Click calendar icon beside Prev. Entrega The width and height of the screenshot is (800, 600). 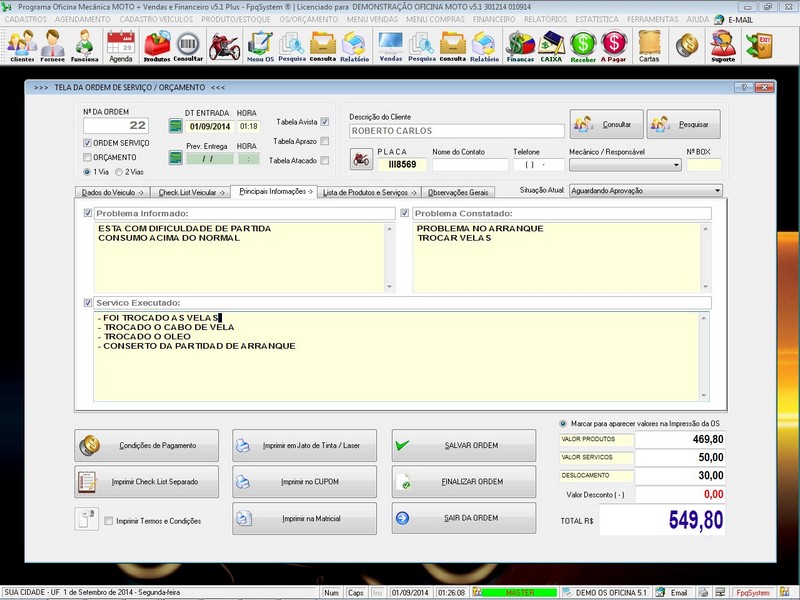pyautogui.click(x=176, y=158)
